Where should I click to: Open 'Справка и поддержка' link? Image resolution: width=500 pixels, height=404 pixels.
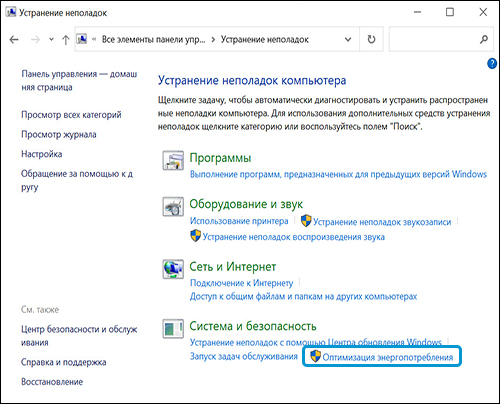point(64,362)
